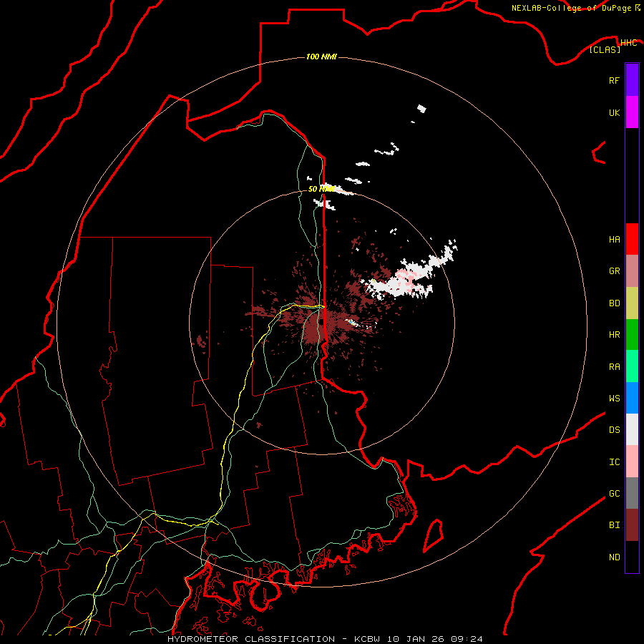Click the GR legend label
The width and height of the screenshot is (644, 644).
click(614, 271)
